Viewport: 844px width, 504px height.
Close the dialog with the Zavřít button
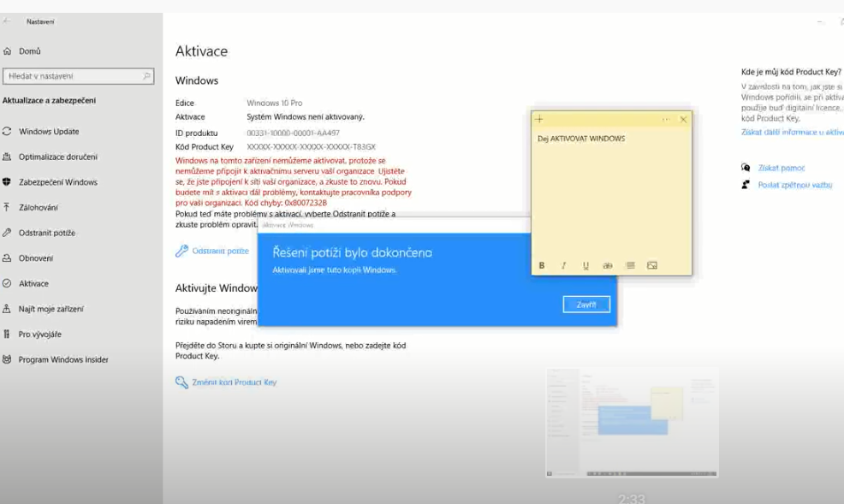pyautogui.click(x=586, y=305)
